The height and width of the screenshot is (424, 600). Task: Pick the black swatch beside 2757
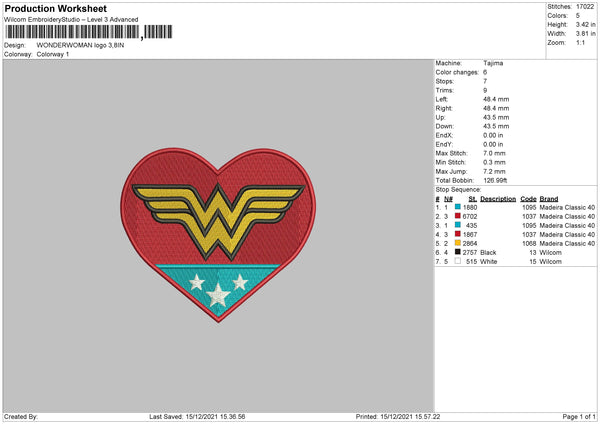click(457, 252)
